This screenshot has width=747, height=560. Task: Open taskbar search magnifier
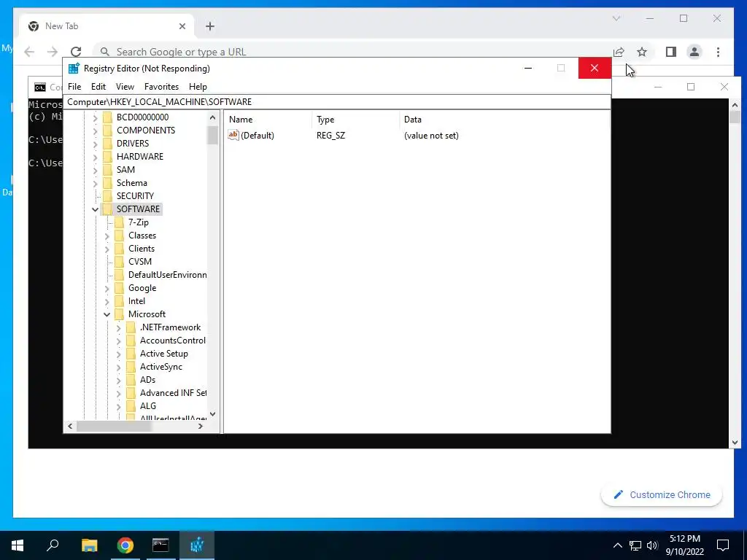click(53, 545)
